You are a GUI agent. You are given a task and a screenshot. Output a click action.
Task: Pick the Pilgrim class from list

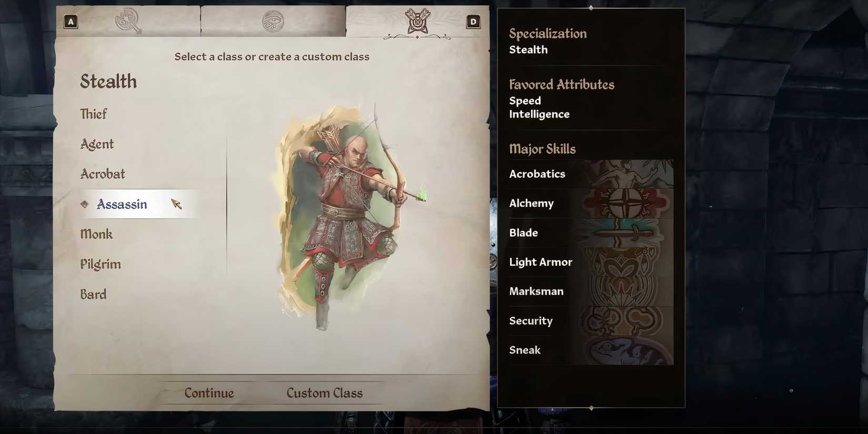[100, 264]
